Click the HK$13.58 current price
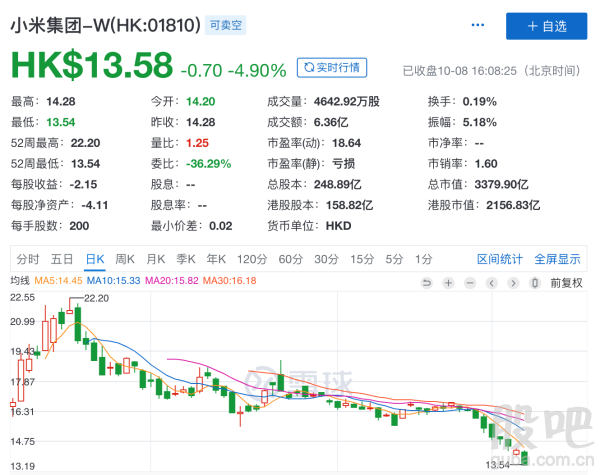This screenshot has height=475, width=600. 92,65
